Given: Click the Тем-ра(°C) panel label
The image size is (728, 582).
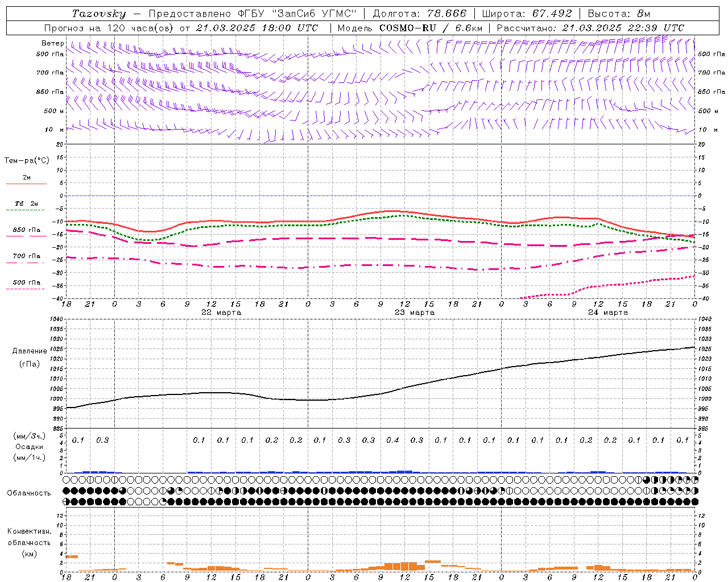Looking at the screenshot, I should [x=27, y=160].
